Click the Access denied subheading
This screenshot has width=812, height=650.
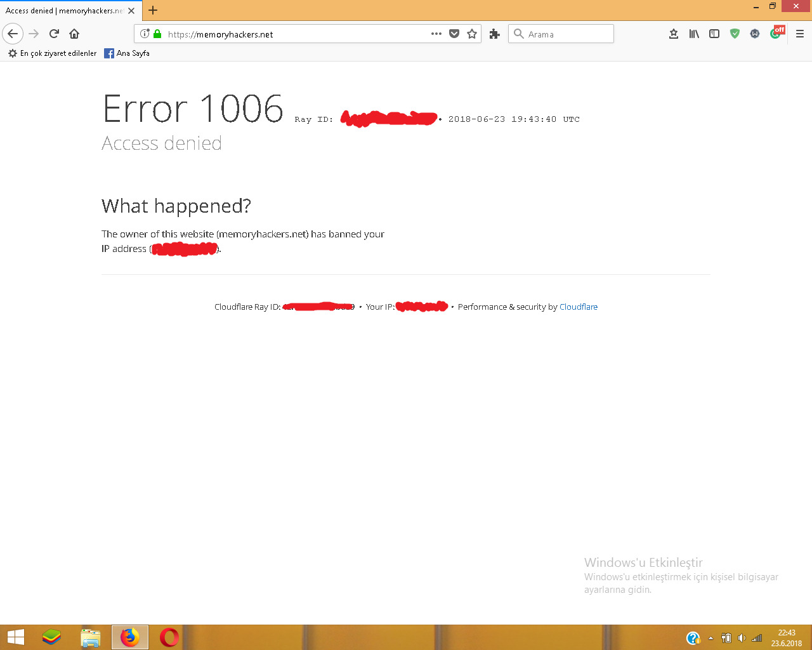162,143
